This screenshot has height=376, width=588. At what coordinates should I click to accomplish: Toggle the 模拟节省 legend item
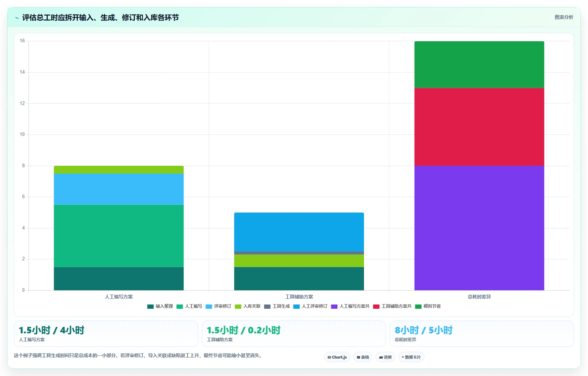coord(428,306)
